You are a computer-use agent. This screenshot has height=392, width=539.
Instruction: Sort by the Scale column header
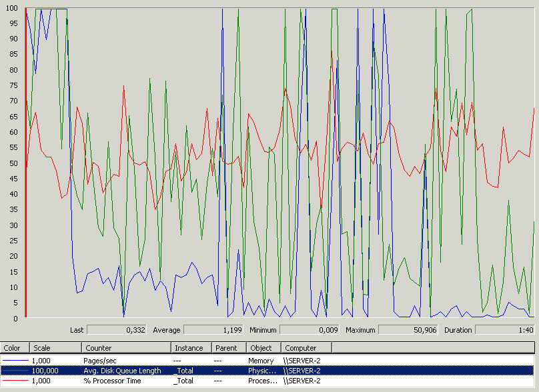[x=55, y=348]
